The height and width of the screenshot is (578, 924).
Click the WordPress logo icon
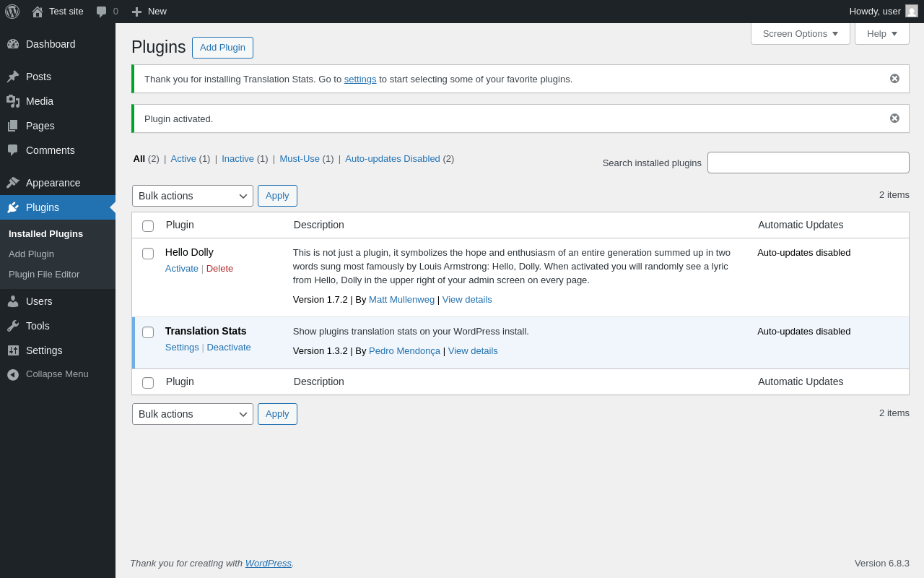(12, 12)
